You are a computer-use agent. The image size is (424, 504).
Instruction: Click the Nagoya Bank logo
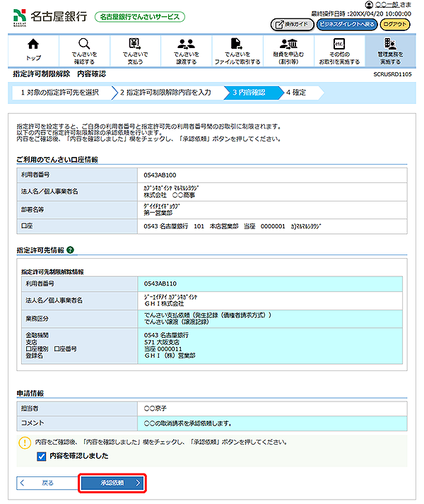tap(49, 16)
